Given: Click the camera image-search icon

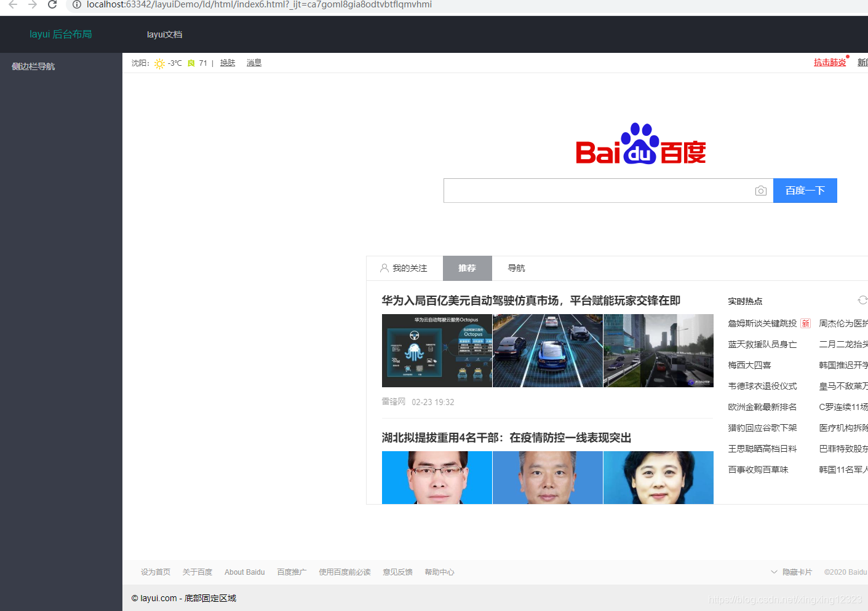Looking at the screenshot, I should [x=761, y=191].
